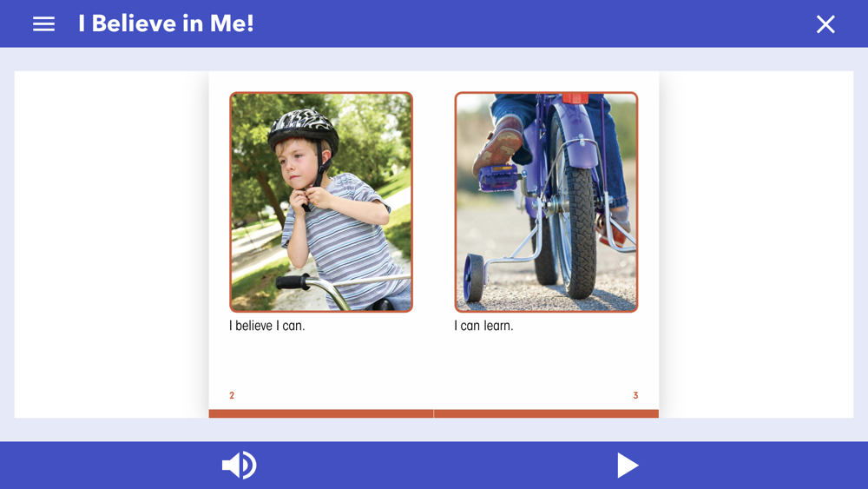Click the blue pedal in the bike photo

click(x=497, y=178)
